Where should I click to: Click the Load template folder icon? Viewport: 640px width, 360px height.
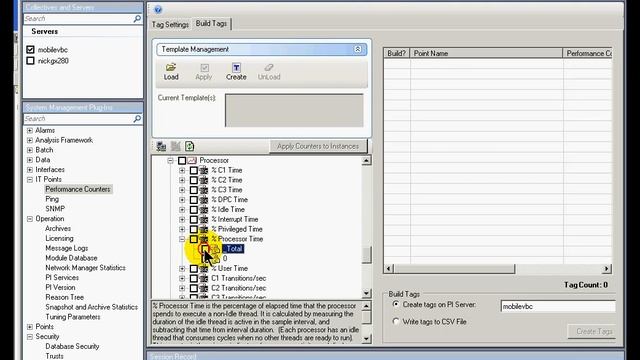[x=171, y=67]
